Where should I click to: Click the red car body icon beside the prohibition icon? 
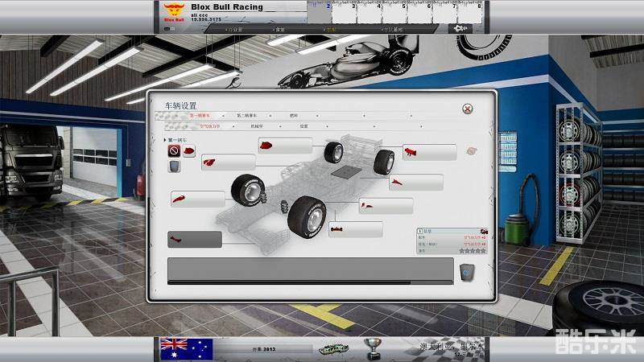[x=188, y=150]
